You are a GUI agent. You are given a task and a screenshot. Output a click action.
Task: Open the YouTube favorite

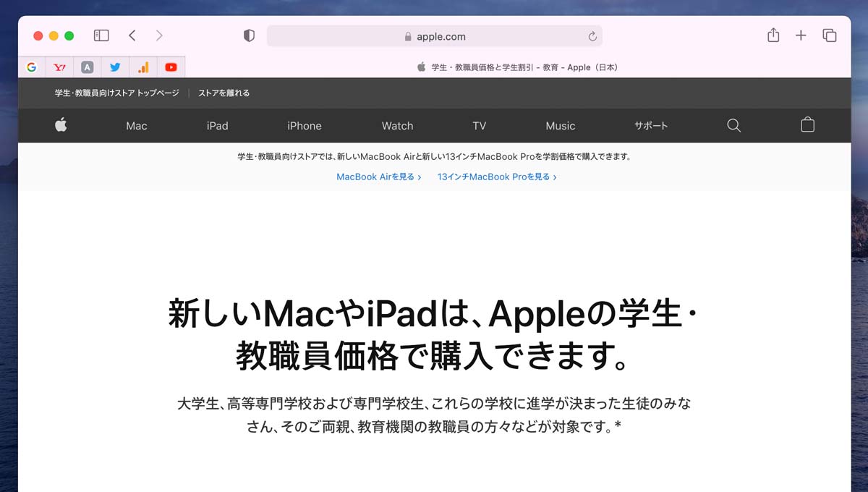point(171,67)
